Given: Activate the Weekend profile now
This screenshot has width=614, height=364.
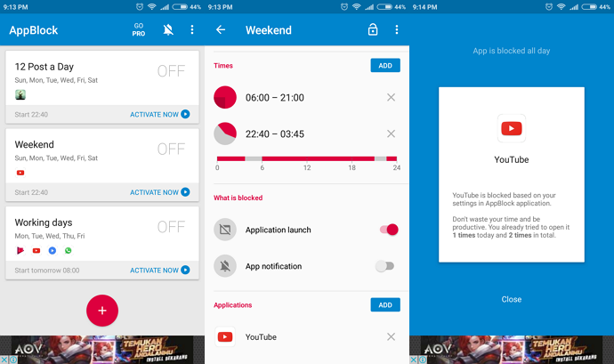Looking at the screenshot, I should click(160, 192).
